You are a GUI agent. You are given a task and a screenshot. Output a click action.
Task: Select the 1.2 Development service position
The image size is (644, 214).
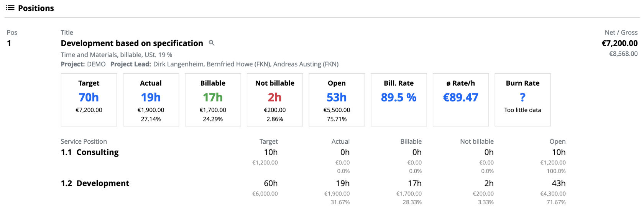[95, 183]
